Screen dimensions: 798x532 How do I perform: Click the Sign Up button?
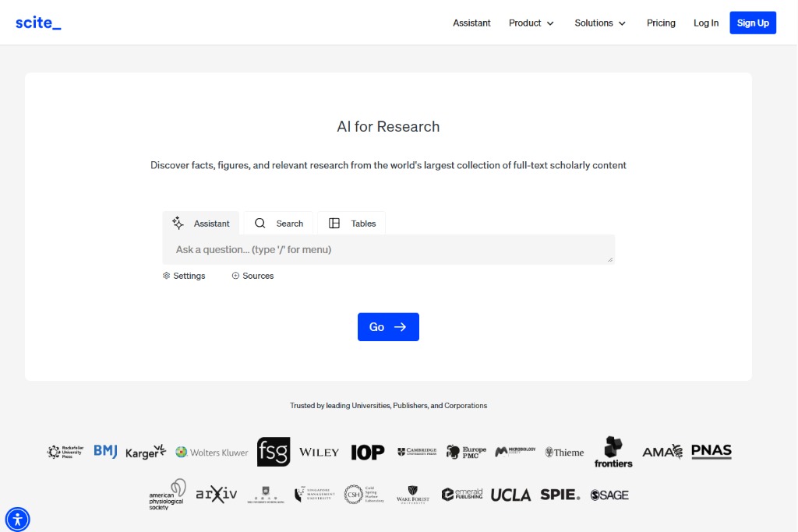click(x=752, y=23)
